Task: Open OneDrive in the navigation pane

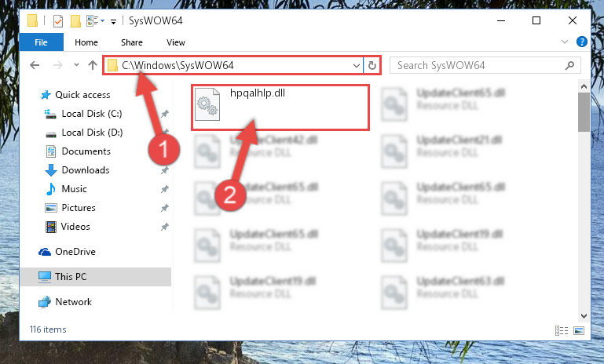Action: click(75, 252)
